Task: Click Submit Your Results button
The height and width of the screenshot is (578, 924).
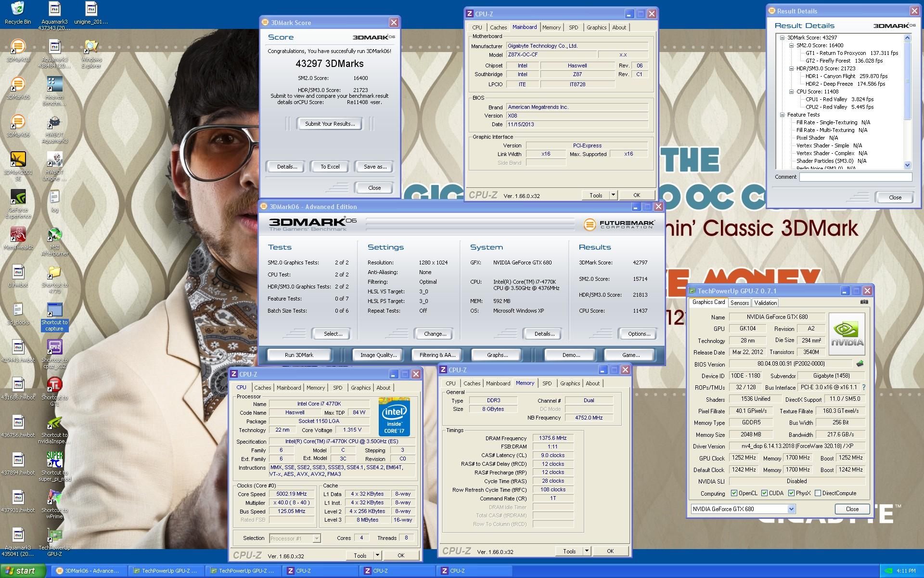Action: point(330,124)
